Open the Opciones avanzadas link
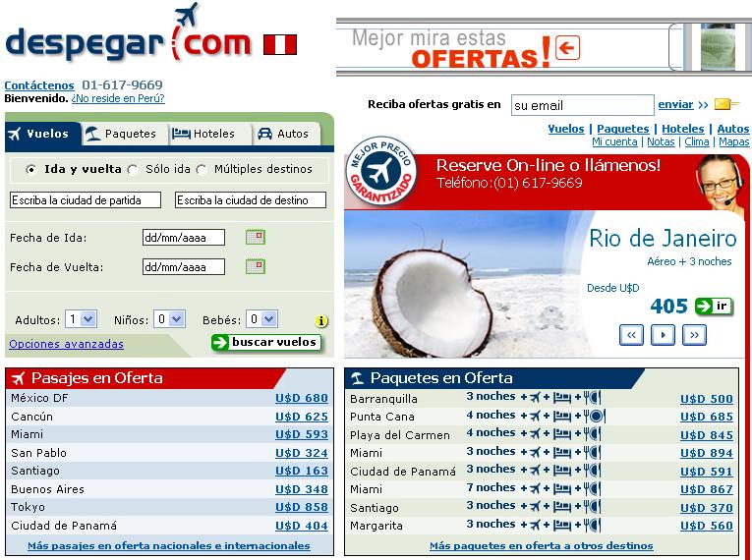This screenshot has height=560, width=752. coord(66,344)
